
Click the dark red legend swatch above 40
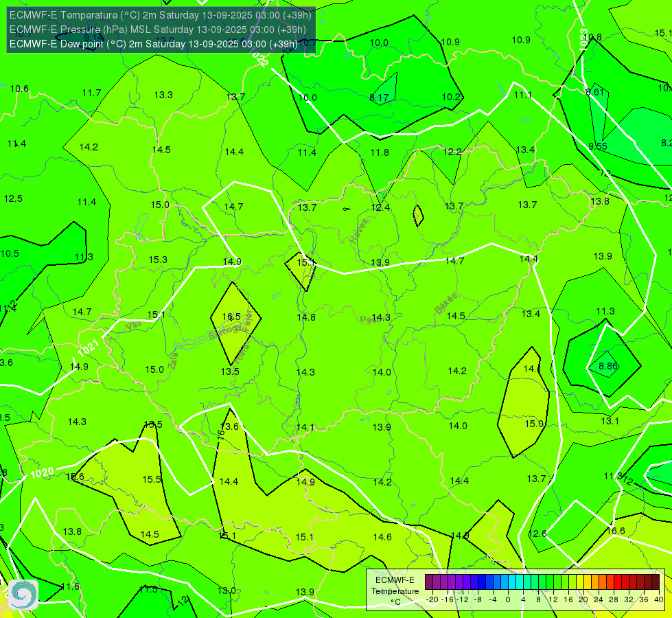656,582
